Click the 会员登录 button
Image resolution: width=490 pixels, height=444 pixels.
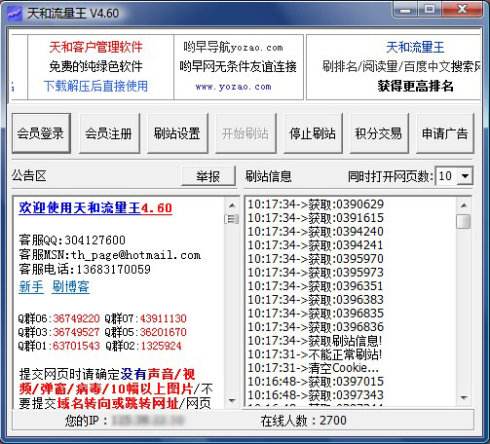[41, 133]
